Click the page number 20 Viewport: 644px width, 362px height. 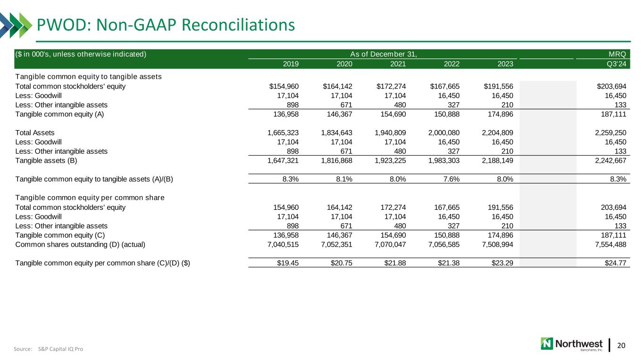622,345
